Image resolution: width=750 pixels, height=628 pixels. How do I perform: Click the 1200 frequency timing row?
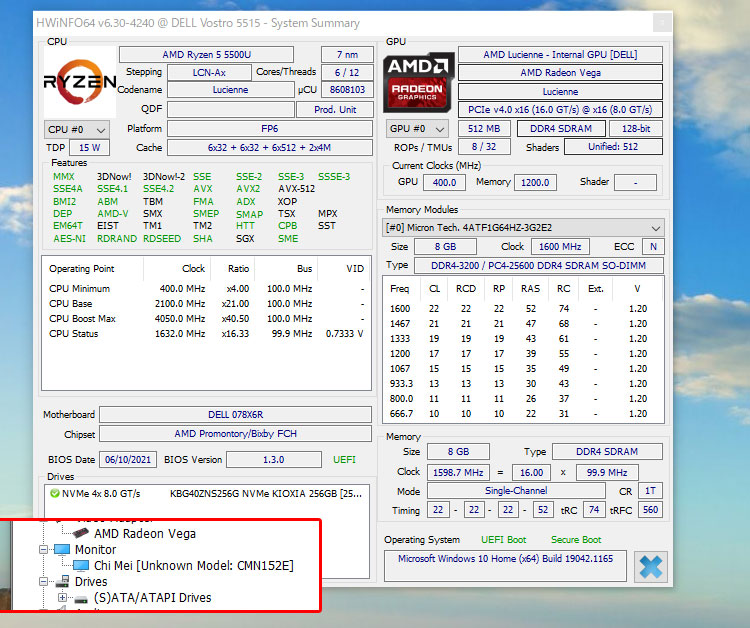coord(523,353)
